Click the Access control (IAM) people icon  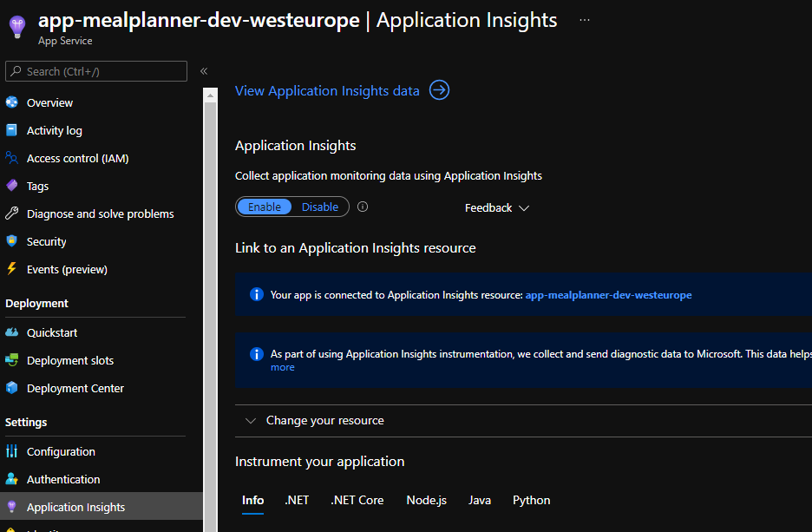coord(11,157)
